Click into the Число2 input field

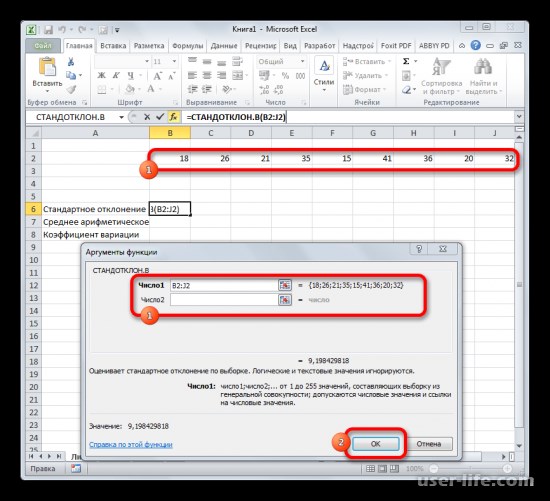tap(224, 300)
